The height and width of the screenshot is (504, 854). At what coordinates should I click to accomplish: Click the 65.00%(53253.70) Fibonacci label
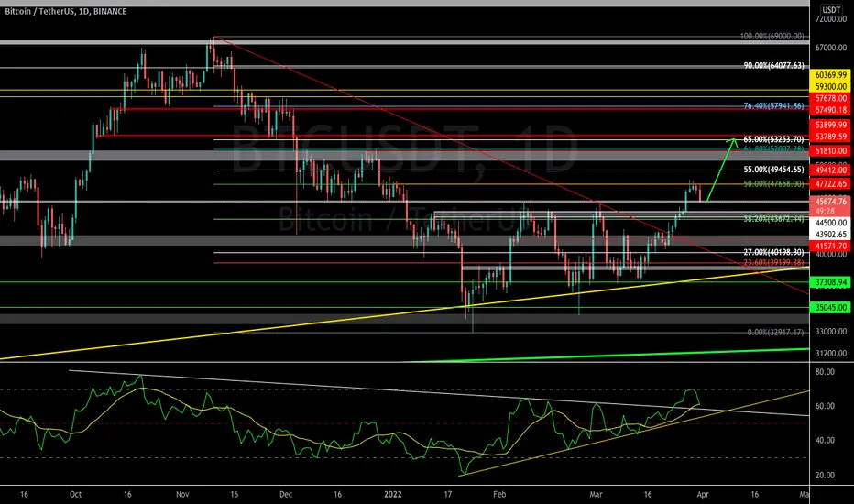point(773,140)
